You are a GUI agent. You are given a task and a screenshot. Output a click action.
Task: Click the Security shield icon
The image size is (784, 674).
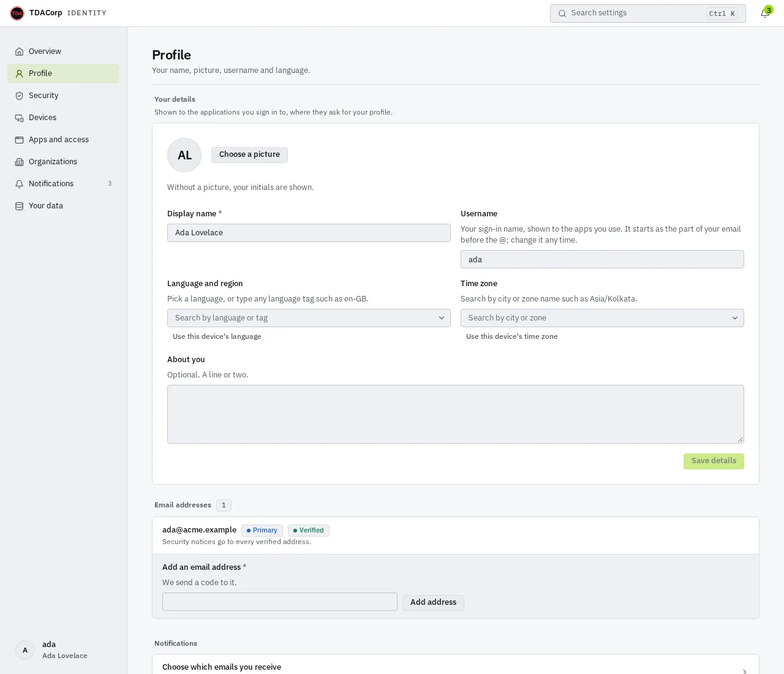click(19, 96)
